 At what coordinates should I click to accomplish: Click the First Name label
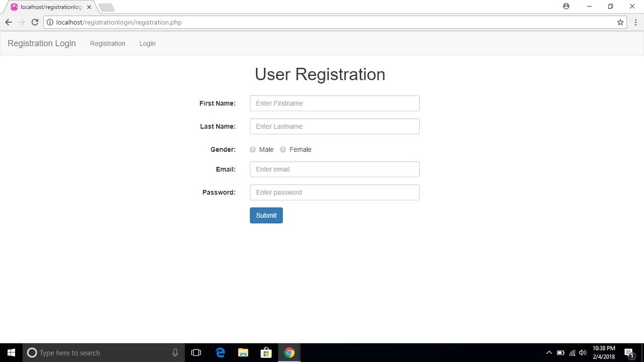click(x=217, y=103)
